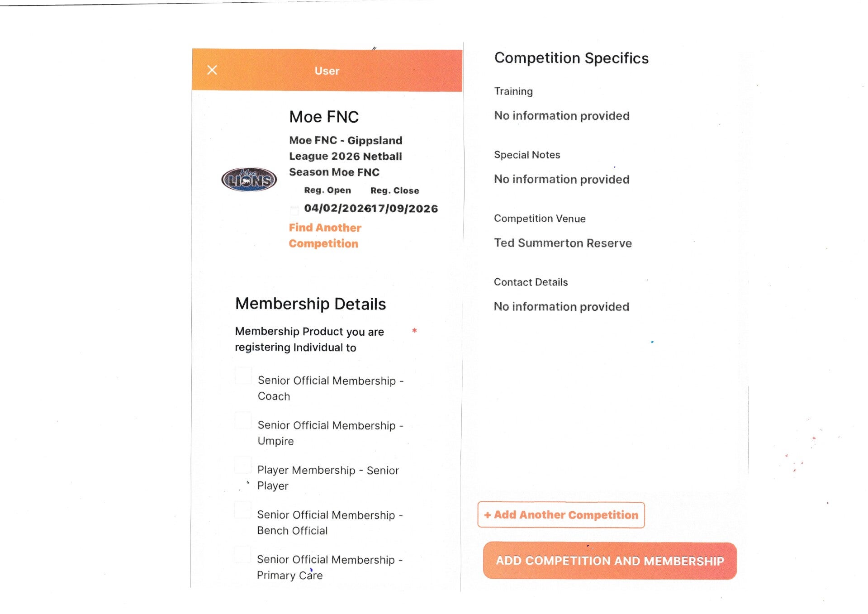Close the User panel with X icon
Viewport: 868px width, 614px height.
[212, 70]
